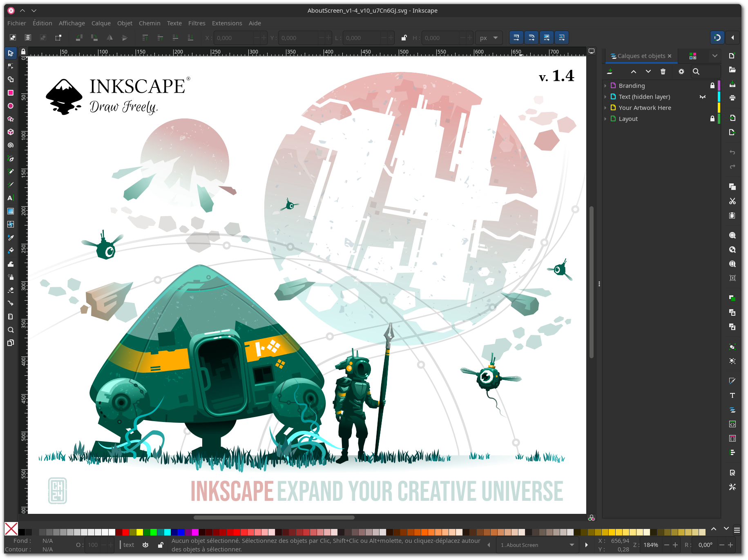Click the Undo arrow icon
This screenshot has width=748, height=560.
click(x=732, y=152)
